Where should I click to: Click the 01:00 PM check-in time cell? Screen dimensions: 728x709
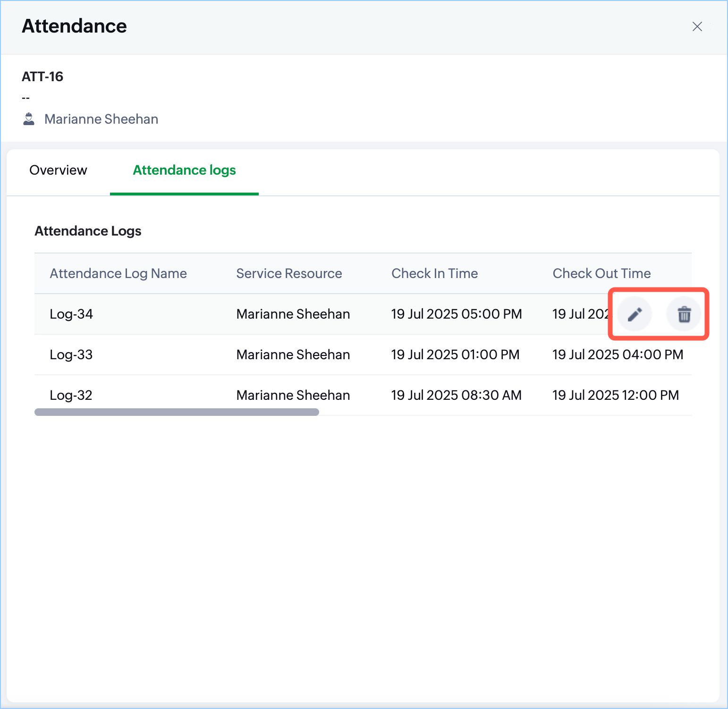[x=455, y=354]
